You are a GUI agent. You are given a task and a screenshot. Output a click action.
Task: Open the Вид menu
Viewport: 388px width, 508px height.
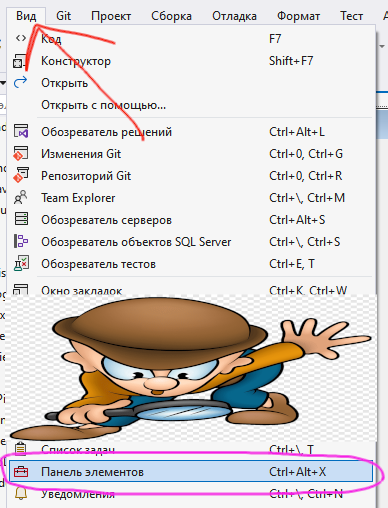[26, 16]
